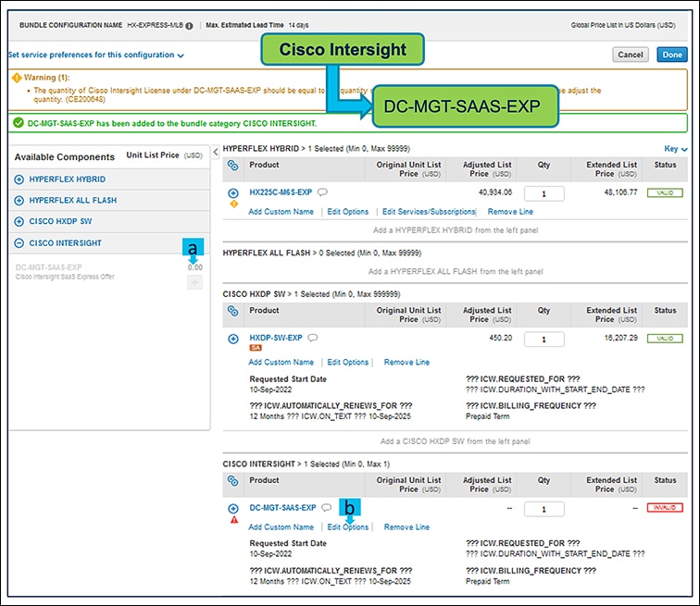Viewport: 700px width, 606px height.
Task: Click Edit Options for HX225C-M6S-EXP
Action: tap(348, 212)
